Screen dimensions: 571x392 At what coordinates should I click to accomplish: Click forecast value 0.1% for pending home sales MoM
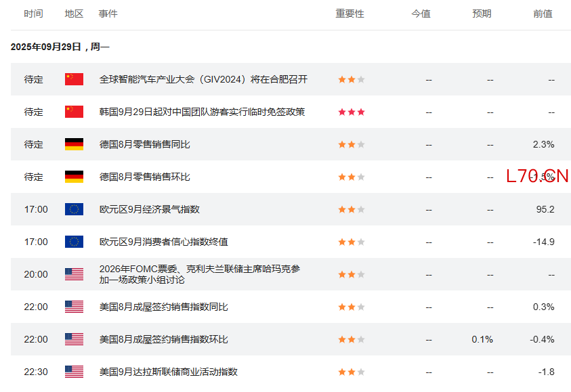pos(482,339)
